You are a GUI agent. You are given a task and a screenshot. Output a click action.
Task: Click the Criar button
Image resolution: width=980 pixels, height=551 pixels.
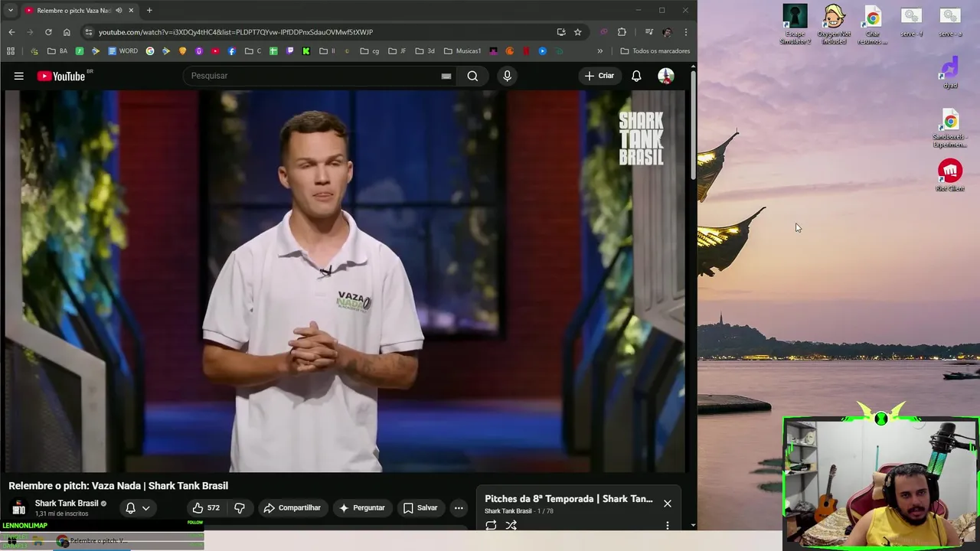coord(599,76)
